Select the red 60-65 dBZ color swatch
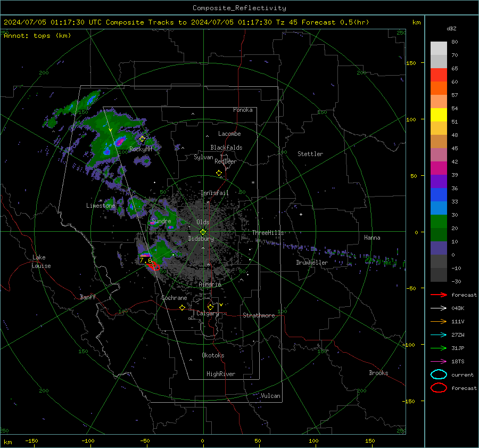Viewport: 479px width, 448px height. click(439, 75)
